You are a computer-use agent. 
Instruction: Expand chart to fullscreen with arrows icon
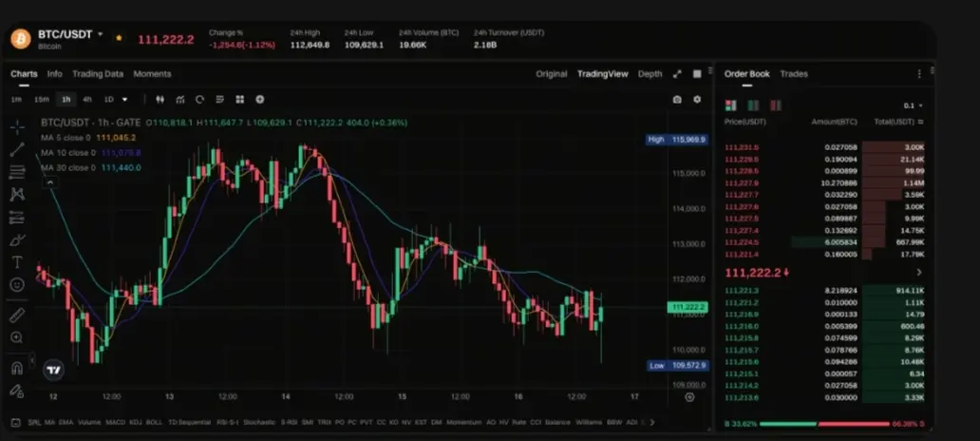(677, 74)
